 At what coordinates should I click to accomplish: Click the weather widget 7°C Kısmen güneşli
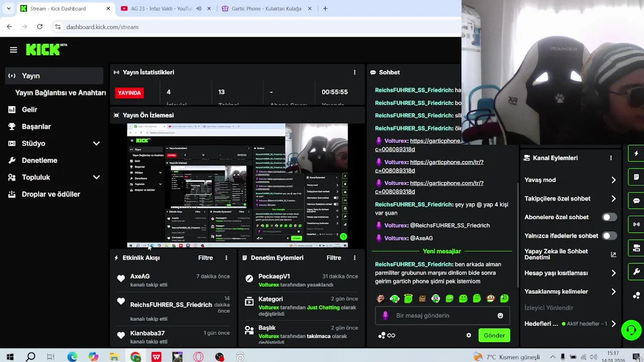[506, 357]
